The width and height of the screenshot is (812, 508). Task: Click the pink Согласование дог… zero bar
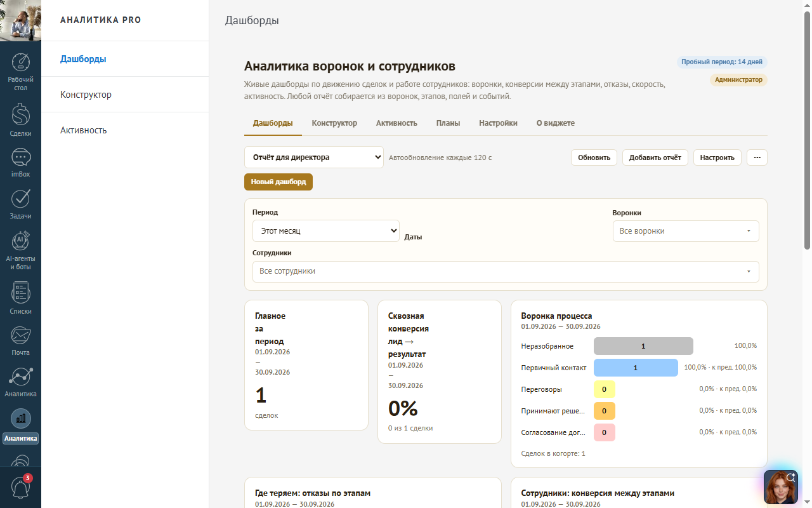pos(604,432)
